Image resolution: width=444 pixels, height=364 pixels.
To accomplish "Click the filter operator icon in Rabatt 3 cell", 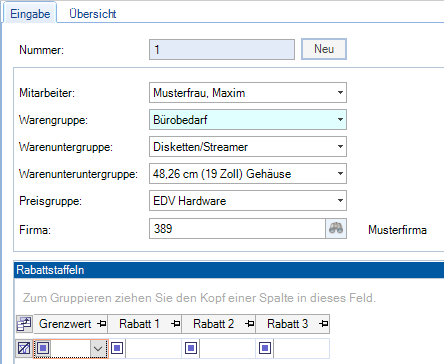I will 265,349.
